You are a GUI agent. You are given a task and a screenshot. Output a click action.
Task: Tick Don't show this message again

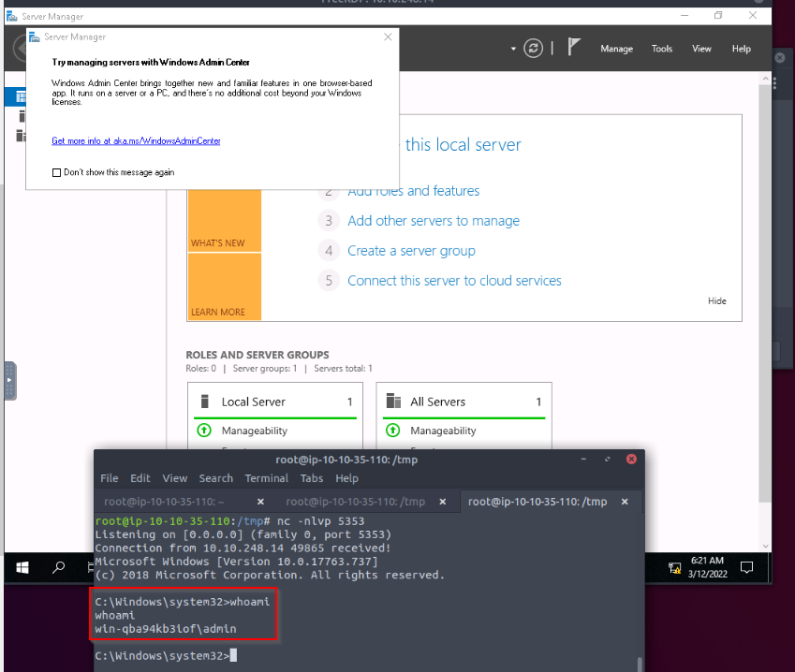click(x=56, y=172)
